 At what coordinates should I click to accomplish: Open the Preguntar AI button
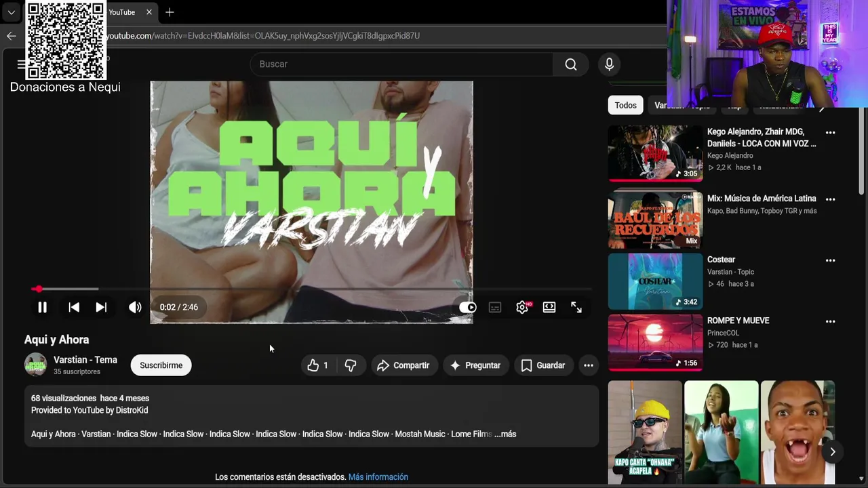(475, 365)
